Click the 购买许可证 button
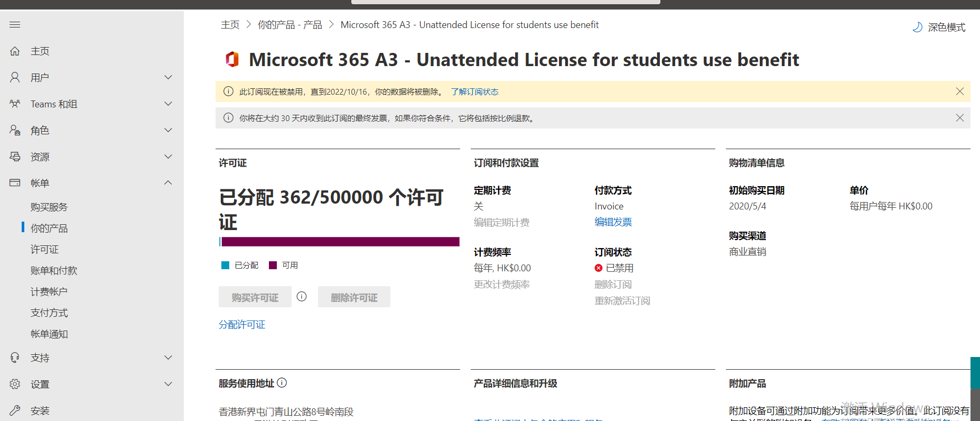Image resolution: width=980 pixels, height=421 pixels. click(255, 297)
